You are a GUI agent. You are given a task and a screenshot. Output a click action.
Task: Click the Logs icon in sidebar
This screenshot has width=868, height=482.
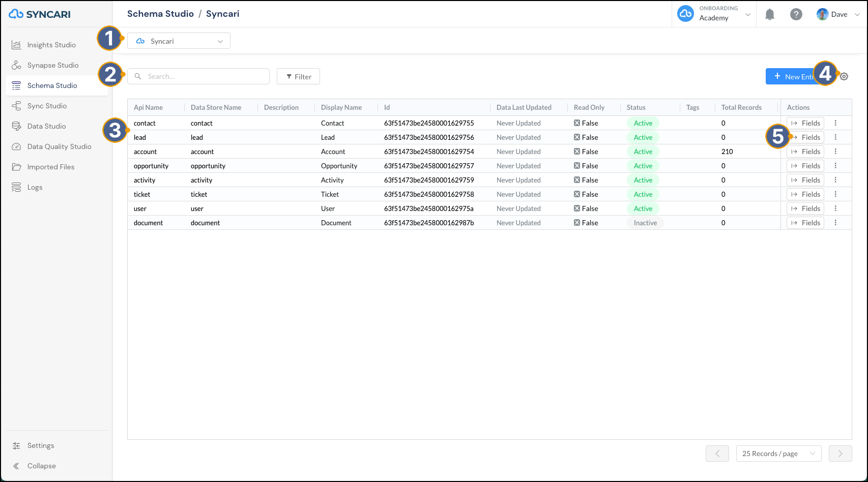(16, 187)
